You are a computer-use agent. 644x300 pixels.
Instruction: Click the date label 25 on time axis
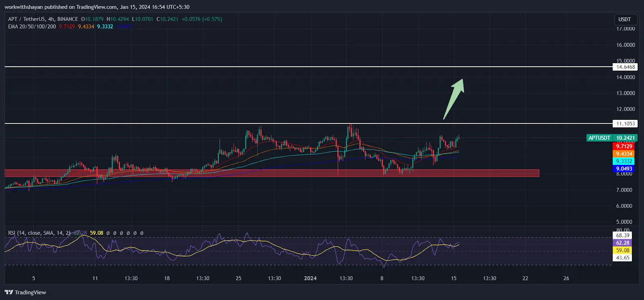click(x=239, y=278)
